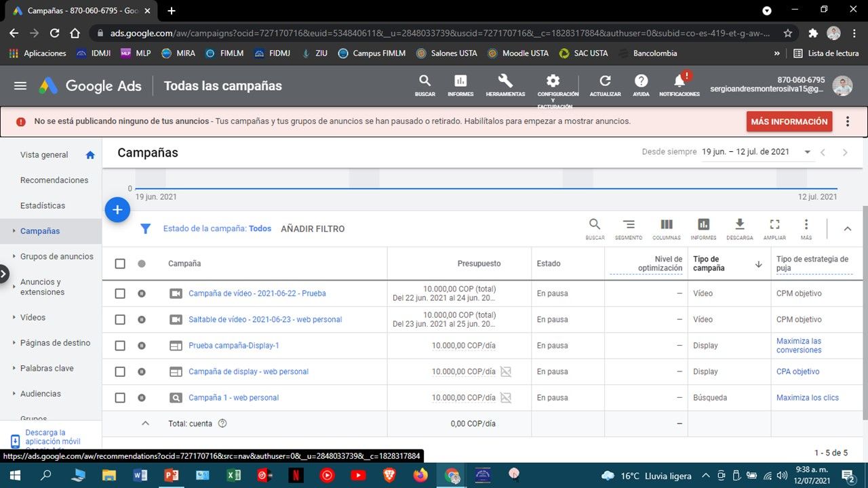Viewport: 868px width, 488px height.
Task: Click the Vista general home icon
Action: [x=90, y=155]
